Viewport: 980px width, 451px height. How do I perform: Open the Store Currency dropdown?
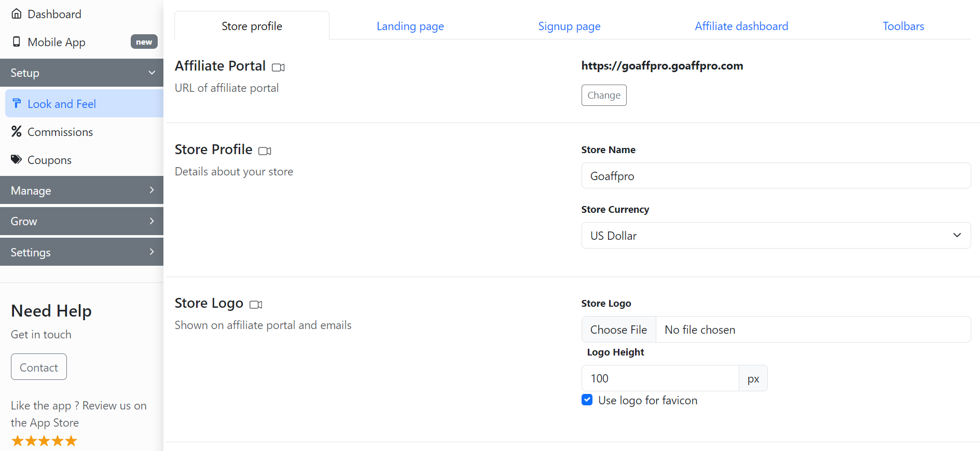click(776, 236)
